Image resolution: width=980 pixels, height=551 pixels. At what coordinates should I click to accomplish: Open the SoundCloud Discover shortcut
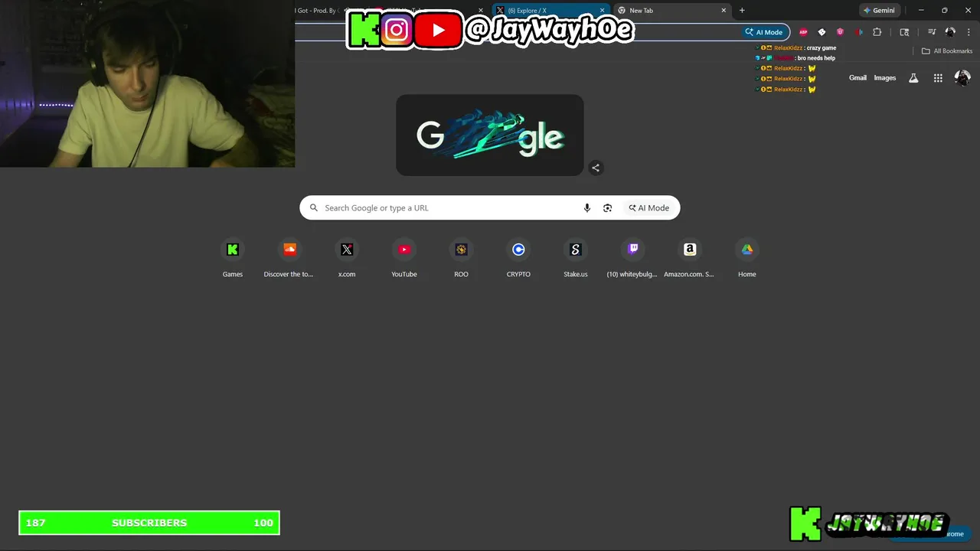pyautogui.click(x=289, y=258)
